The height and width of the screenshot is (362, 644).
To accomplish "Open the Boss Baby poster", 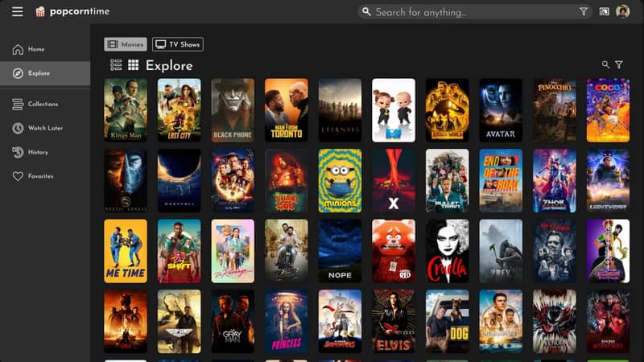I will [x=394, y=110].
